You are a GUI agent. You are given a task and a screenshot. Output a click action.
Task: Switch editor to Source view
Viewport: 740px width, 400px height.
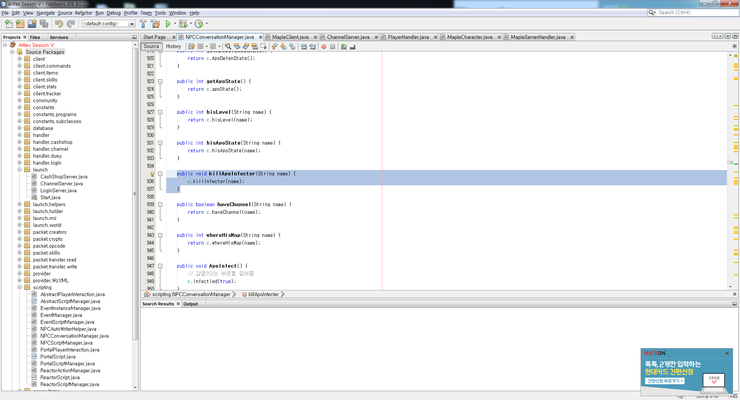(151, 46)
